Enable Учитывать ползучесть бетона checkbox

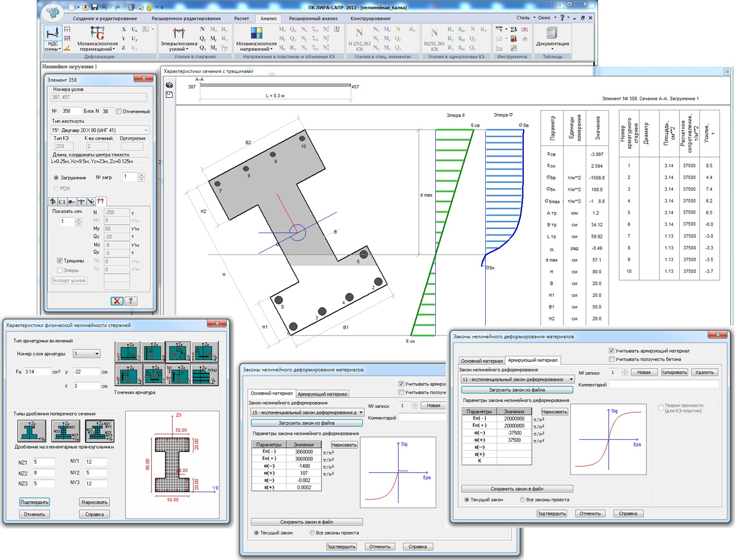coord(612,359)
